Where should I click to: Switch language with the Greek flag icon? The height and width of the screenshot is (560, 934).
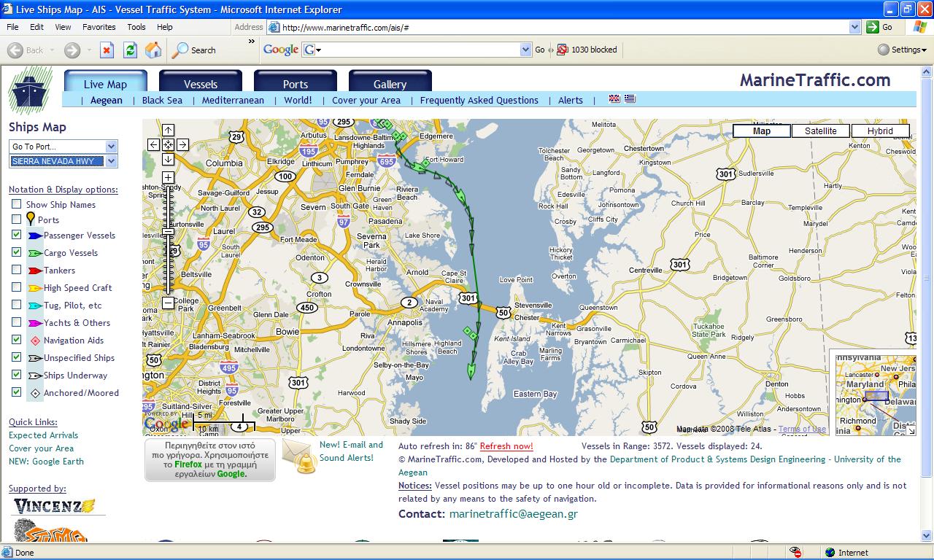(x=630, y=99)
